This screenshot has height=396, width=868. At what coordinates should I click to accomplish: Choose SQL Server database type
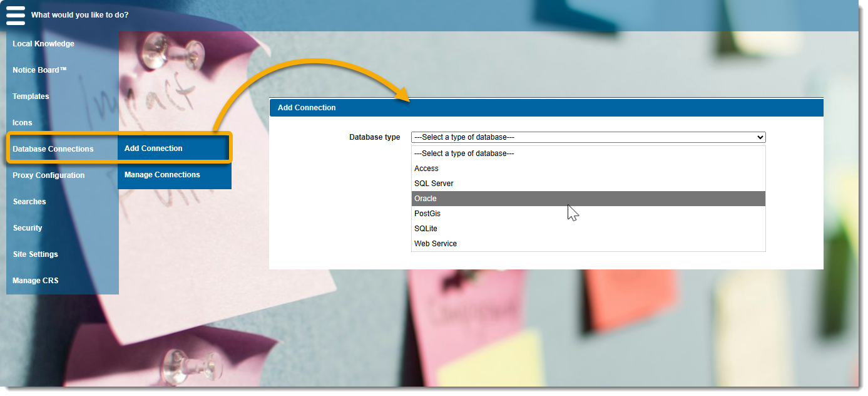coord(434,184)
